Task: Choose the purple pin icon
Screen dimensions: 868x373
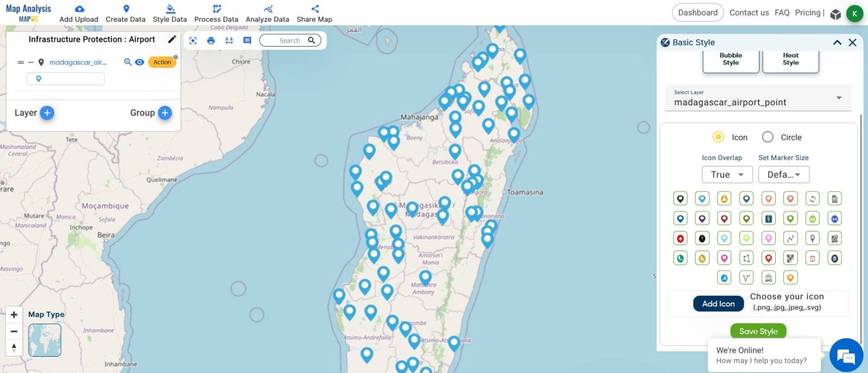Action: coord(702,218)
